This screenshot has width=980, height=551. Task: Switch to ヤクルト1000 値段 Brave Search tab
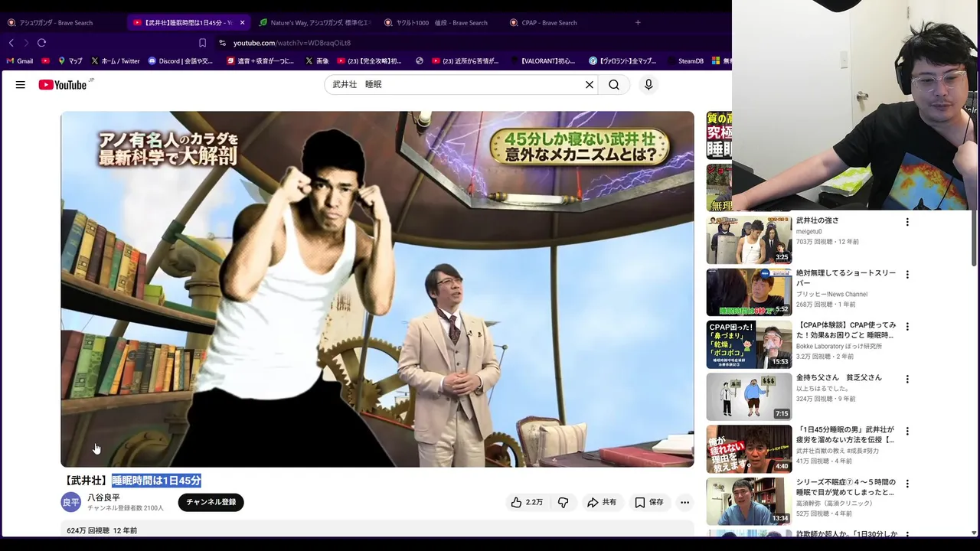click(x=440, y=22)
